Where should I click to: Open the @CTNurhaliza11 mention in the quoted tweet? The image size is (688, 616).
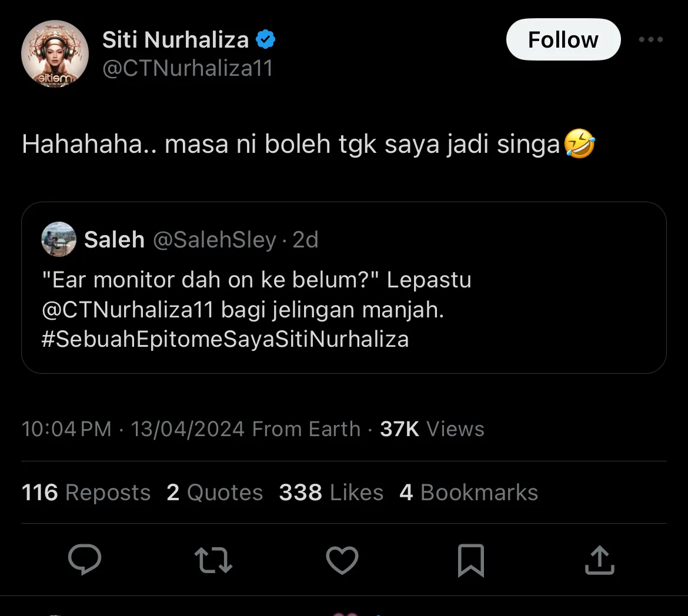[x=128, y=310]
